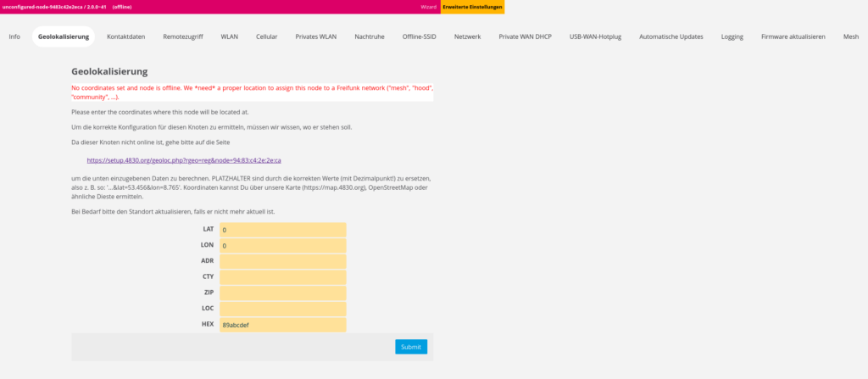The width and height of the screenshot is (868, 379).
Task: Go to Firmware aktualisieren tab
Action: 793,37
